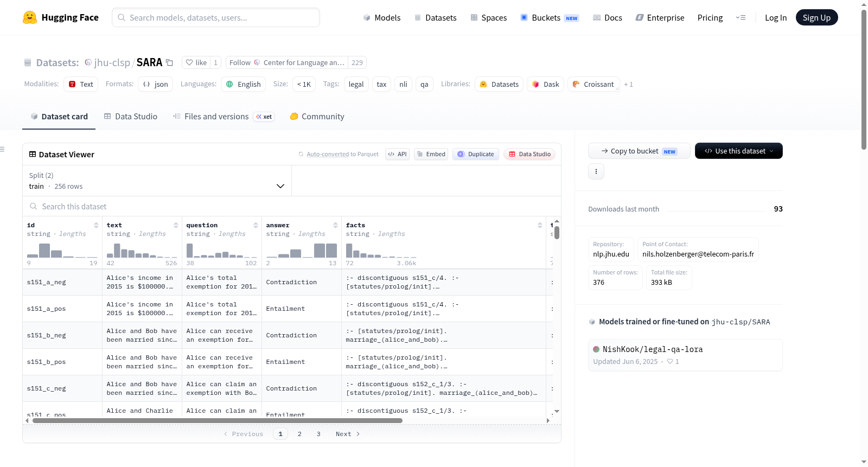Open Docs in top navigation
Screen dimensions: 868x467
point(608,18)
